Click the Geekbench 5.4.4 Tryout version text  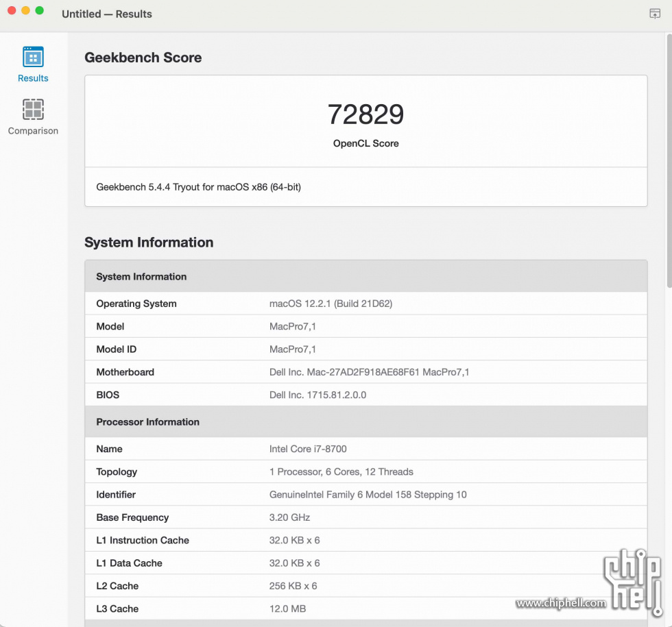(x=198, y=187)
